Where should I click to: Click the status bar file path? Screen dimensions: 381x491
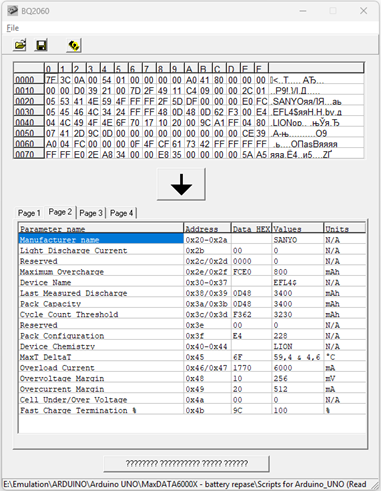185,484
